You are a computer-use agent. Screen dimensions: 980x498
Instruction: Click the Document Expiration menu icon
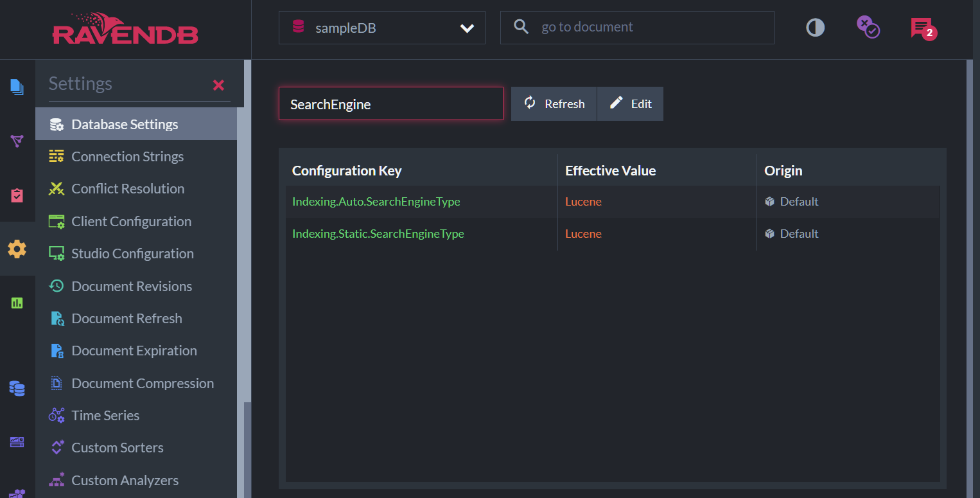click(x=57, y=351)
